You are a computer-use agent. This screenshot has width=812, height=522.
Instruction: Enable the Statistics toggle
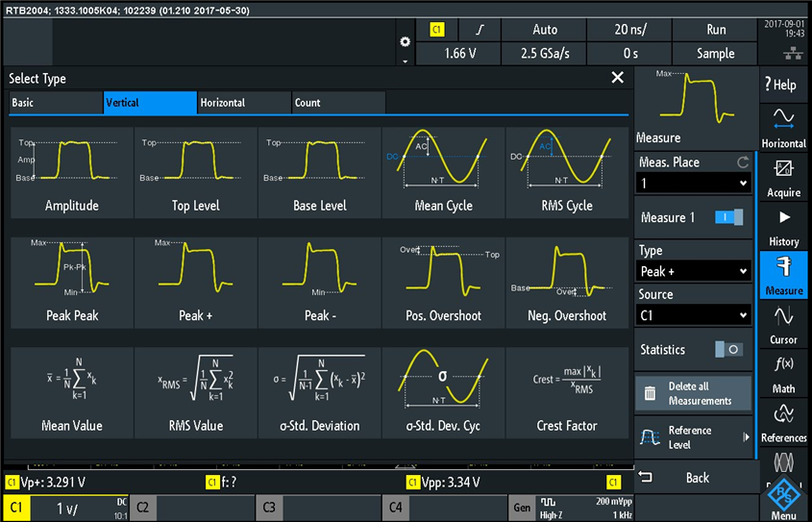pyautogui.click(x=728, y=350)
